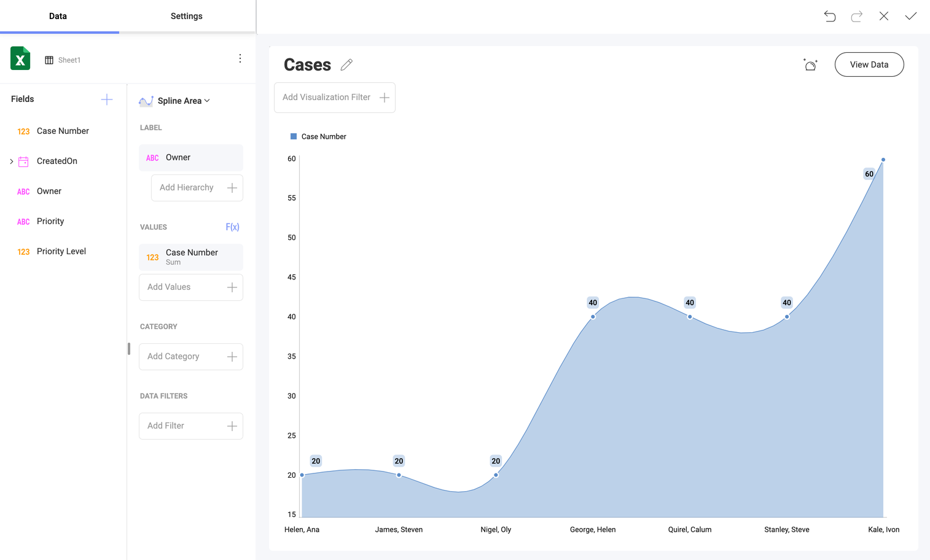Select Case Number Sum in Values section
The image size is (930, 560).
point(191,257)
